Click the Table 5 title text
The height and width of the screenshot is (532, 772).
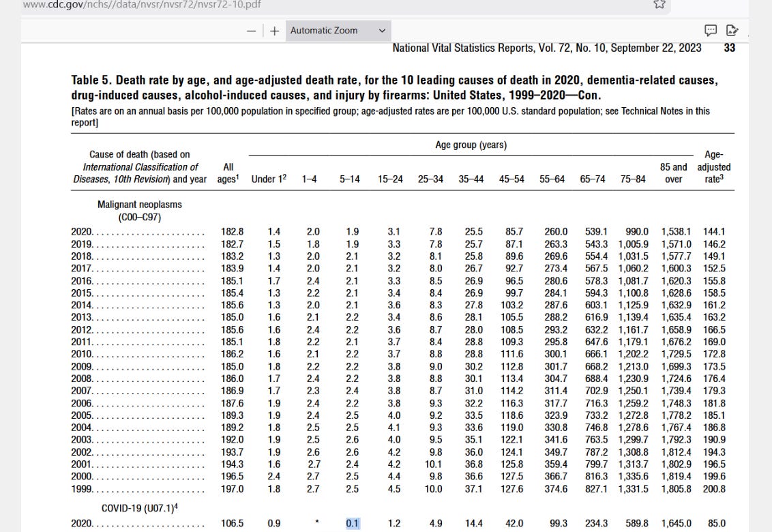(x=394, y=87)
